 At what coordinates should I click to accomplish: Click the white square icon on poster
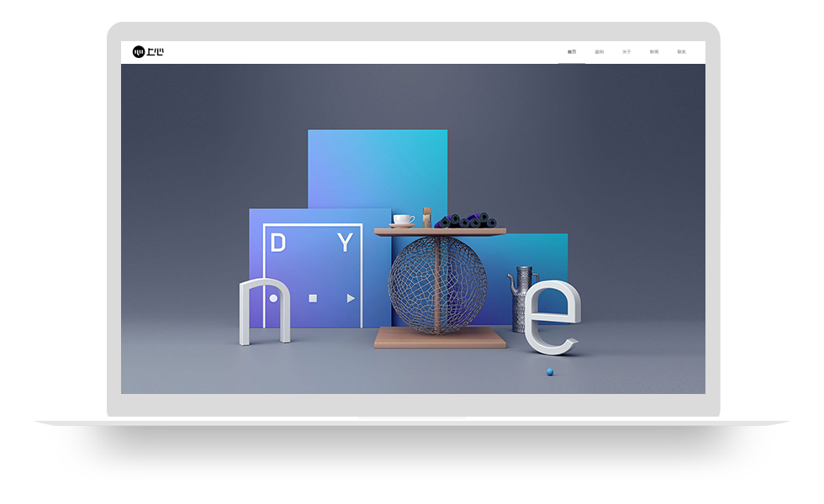pos(313,298)
